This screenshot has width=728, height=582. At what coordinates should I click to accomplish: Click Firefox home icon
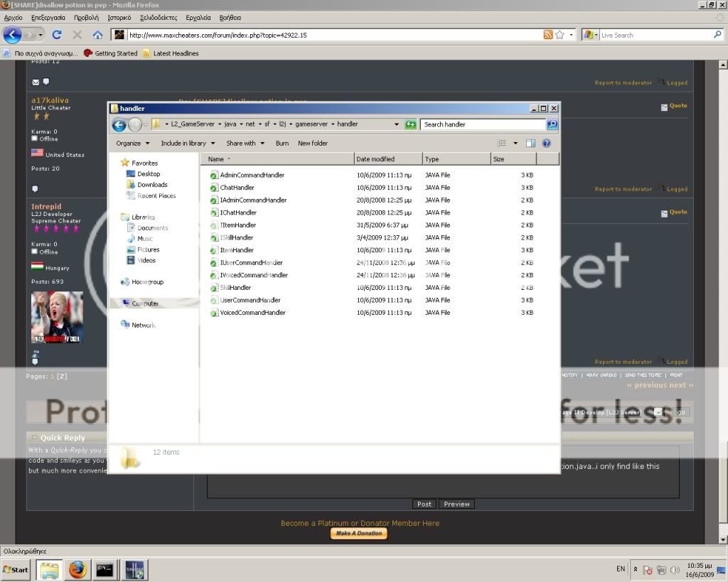97,35
